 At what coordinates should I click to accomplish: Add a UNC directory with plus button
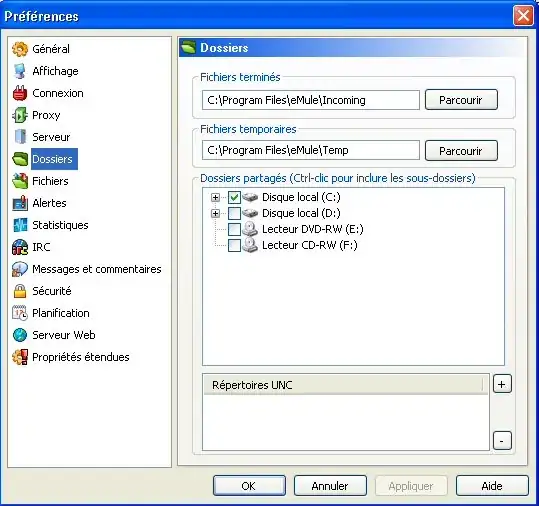(502, 384)
